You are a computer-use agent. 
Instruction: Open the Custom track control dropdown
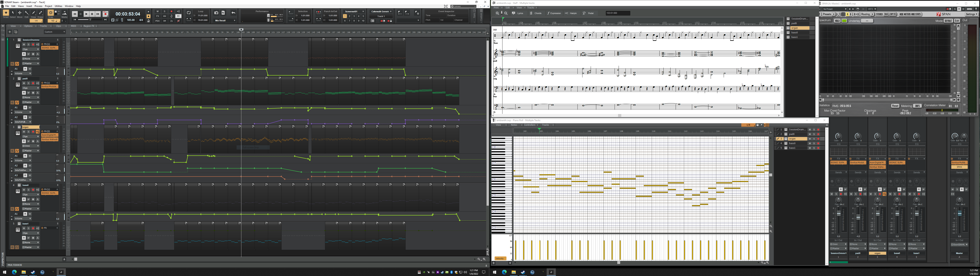pyautogui.click(x=54, y=32)
